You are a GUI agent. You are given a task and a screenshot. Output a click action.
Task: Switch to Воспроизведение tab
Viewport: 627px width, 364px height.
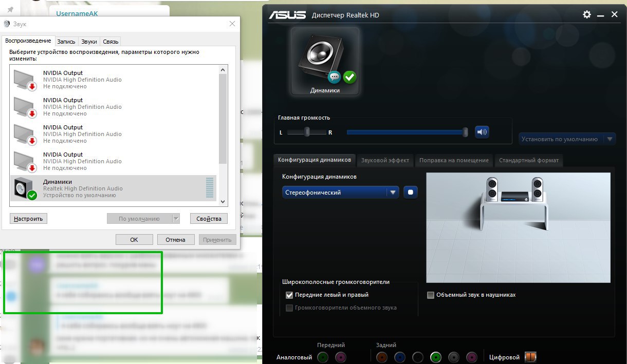point(28,41)
